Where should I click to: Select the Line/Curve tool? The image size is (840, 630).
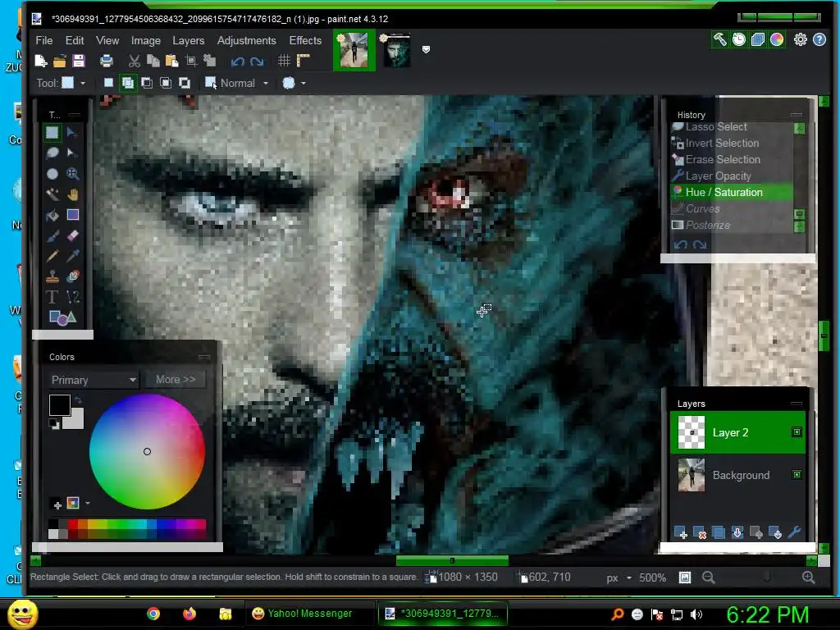coord(72,297)
